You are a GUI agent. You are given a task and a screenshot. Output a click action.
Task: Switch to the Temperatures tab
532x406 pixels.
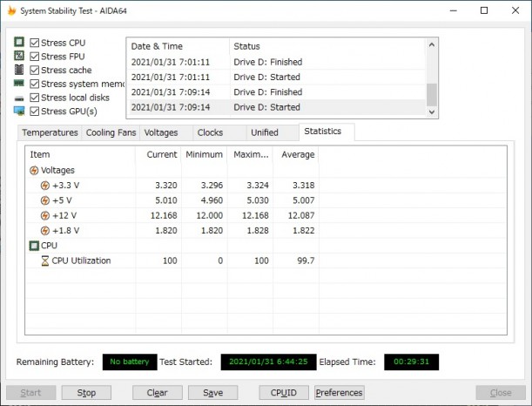pos(50,132)
